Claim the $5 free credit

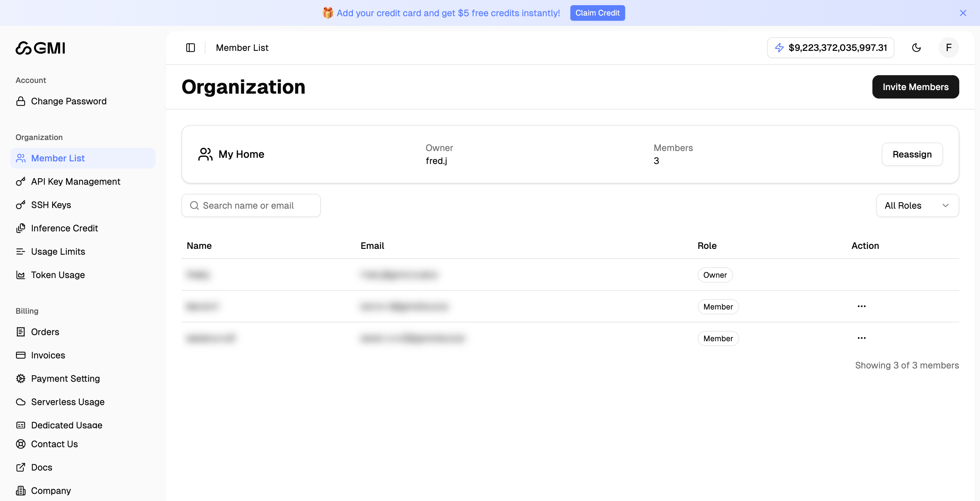597,13
